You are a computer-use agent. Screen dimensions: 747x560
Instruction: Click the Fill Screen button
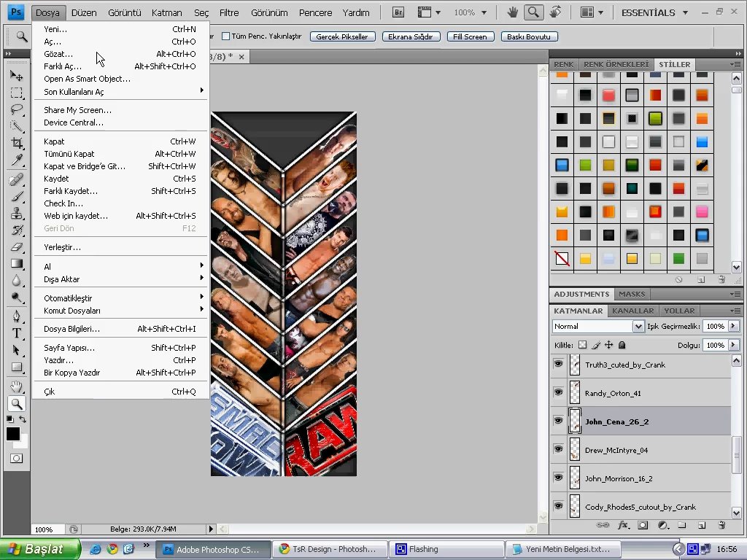click(x=471, y=36)
